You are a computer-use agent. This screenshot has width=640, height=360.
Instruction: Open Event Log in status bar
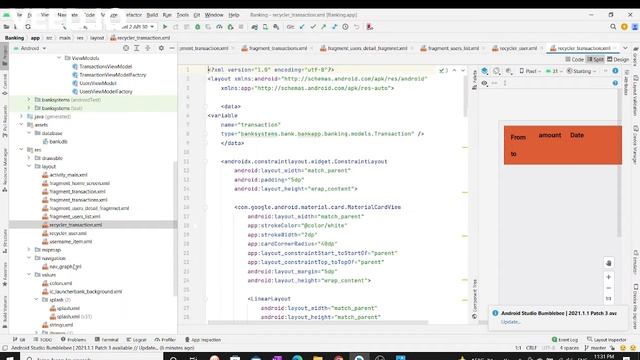point(565,340)
